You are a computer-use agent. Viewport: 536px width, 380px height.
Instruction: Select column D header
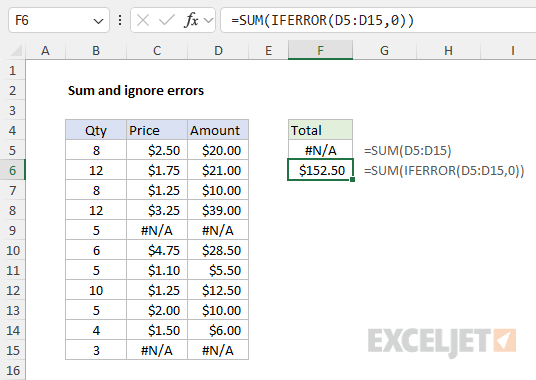[x=218, y=51]
